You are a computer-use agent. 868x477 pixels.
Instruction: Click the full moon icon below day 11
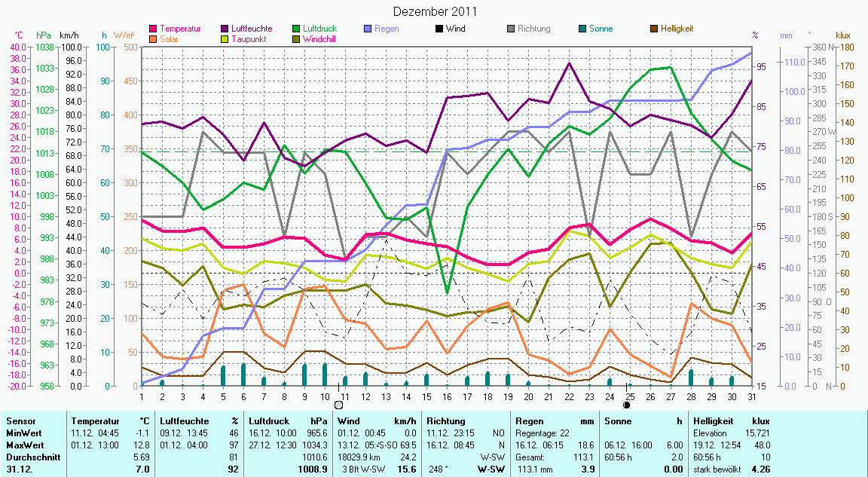click(x=338, y=405)
